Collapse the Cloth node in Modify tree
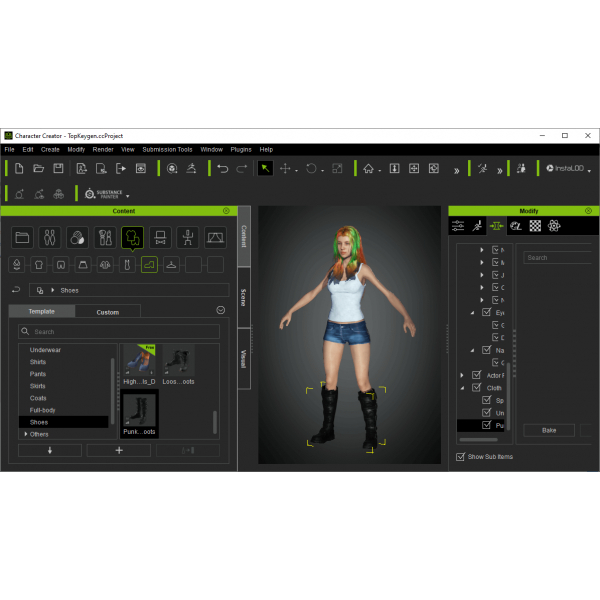The image size is (600, 600). [x=462, y=387]
